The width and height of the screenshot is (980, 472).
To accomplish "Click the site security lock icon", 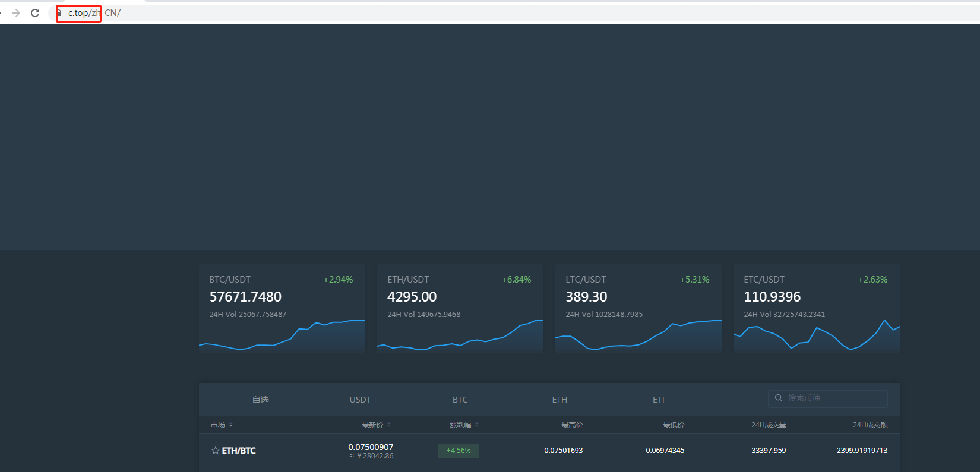I will [x=59, y=13].
